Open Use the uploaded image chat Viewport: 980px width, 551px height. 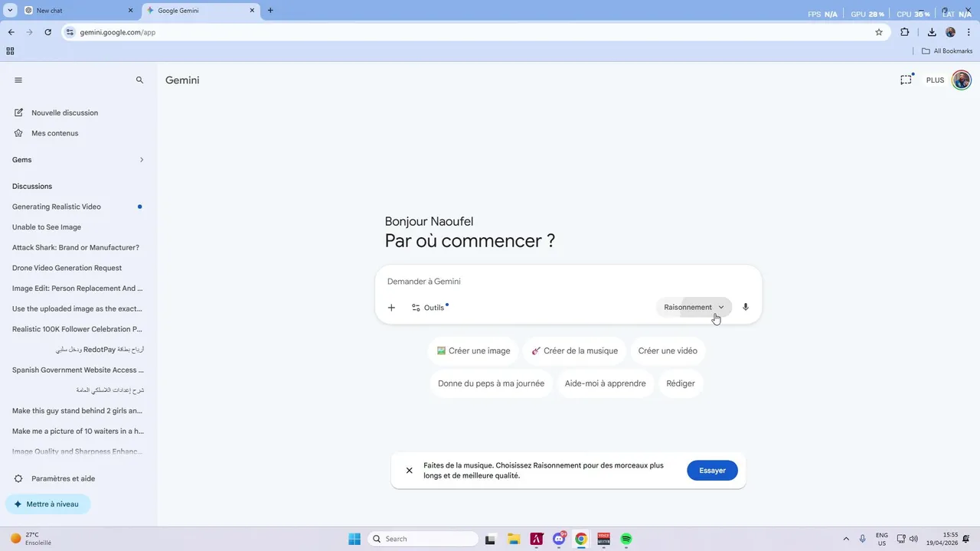tap(77, 309)
